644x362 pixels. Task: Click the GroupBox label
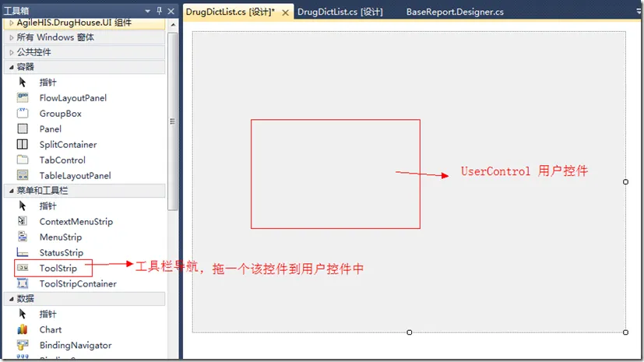pos(61,114)
